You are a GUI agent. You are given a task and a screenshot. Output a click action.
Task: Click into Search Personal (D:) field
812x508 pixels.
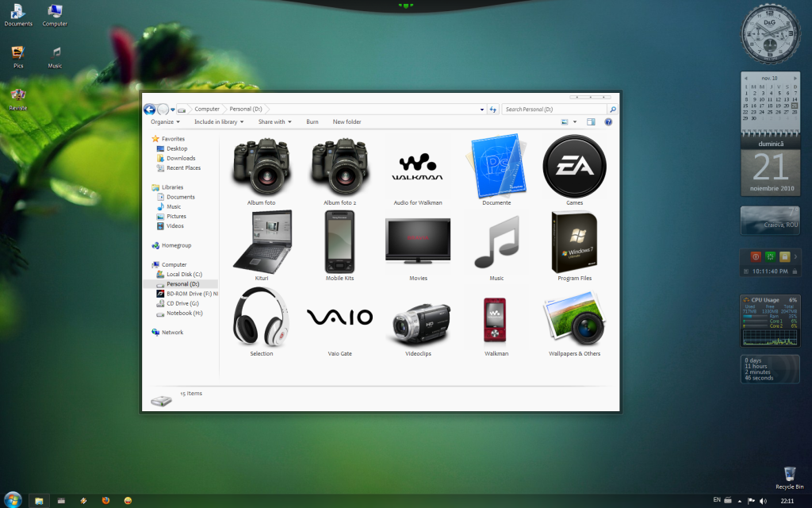[x=554, y=110]
